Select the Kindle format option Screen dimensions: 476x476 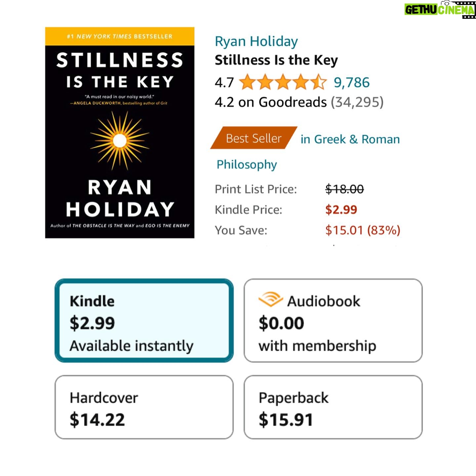144,321
